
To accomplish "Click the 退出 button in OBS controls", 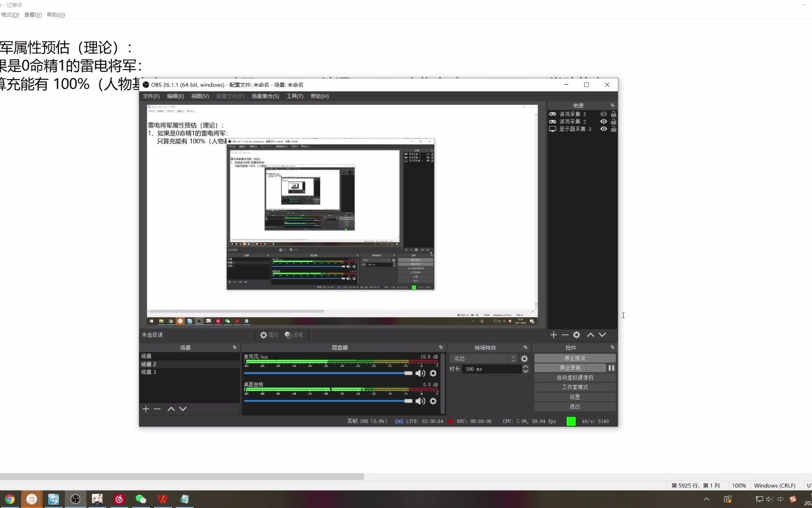I will click(x=575, y=406).
